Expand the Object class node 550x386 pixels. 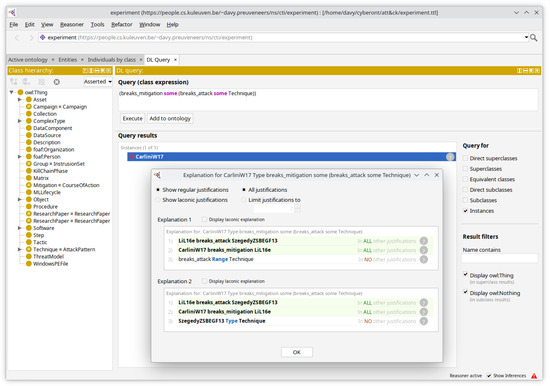(20, 199)
